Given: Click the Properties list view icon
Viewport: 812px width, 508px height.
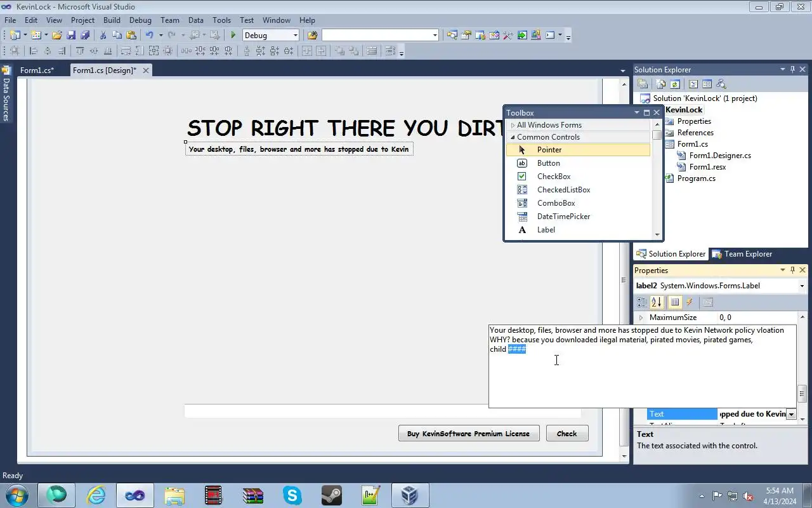Looking at the screenshot, I should tap(675, 302).
